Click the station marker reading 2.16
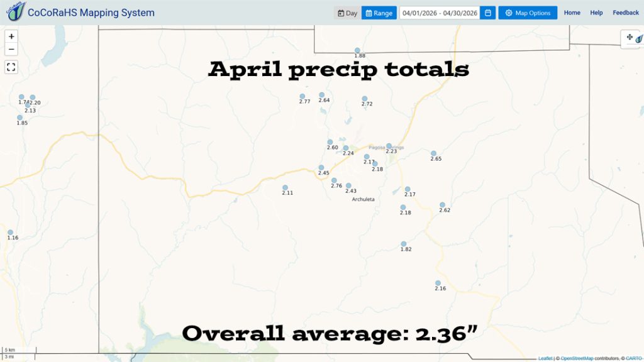 click(438, 283)
